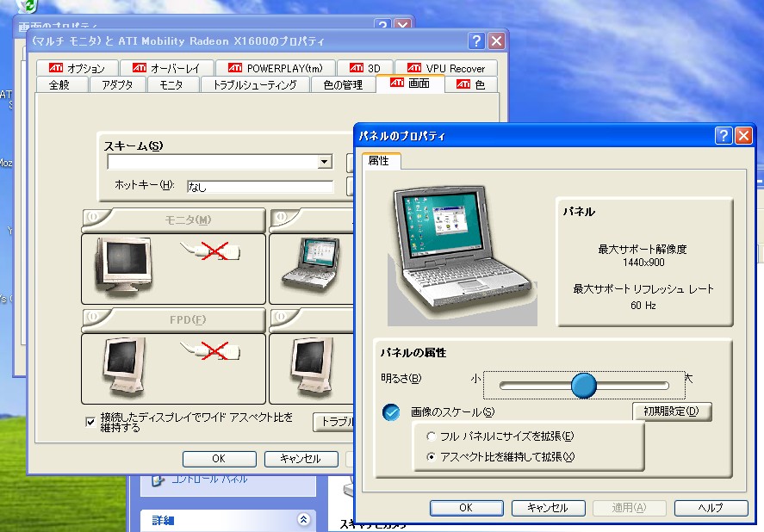764x532 pixels.
Task: Expand the スキーム dropdown list
Action: click(x=324, y=162)
